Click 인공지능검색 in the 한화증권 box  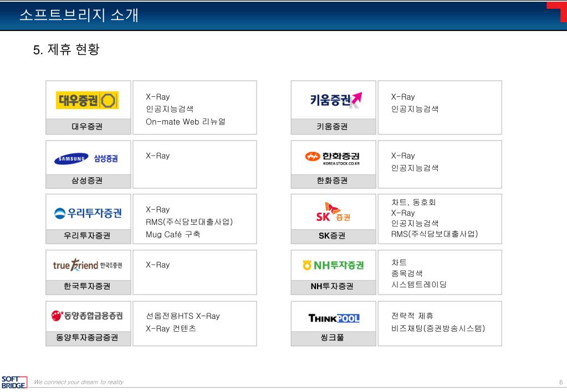[x=415, y=168]
